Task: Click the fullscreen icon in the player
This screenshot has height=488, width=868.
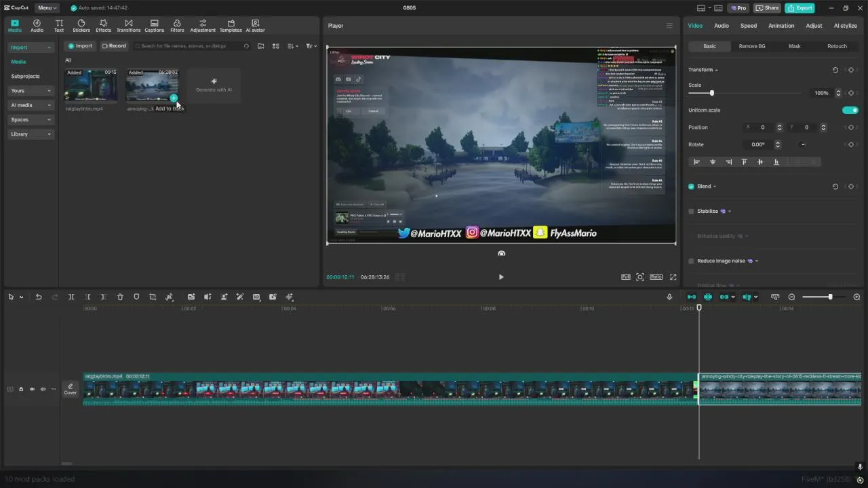Action: pos(673,277)
